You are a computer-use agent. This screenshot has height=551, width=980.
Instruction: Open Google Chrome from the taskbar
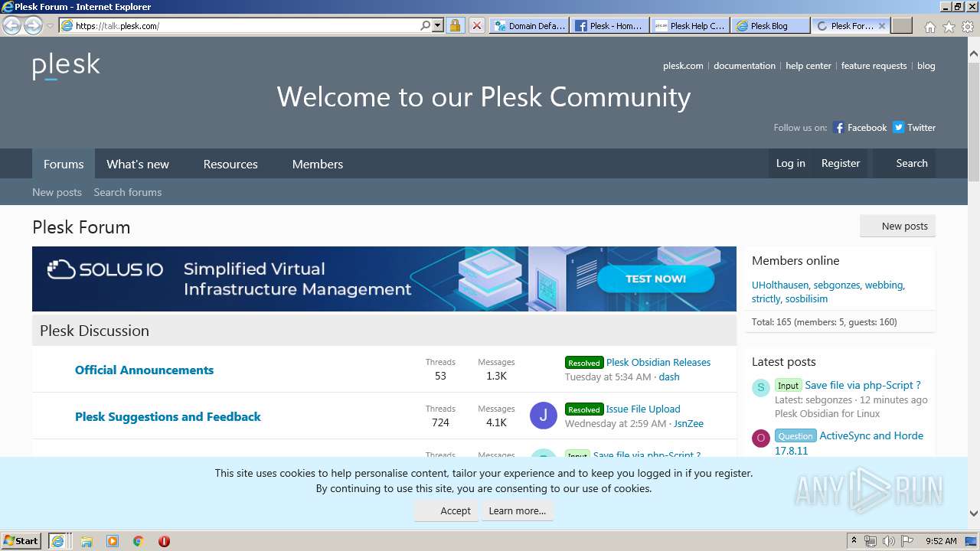point(138,541)
